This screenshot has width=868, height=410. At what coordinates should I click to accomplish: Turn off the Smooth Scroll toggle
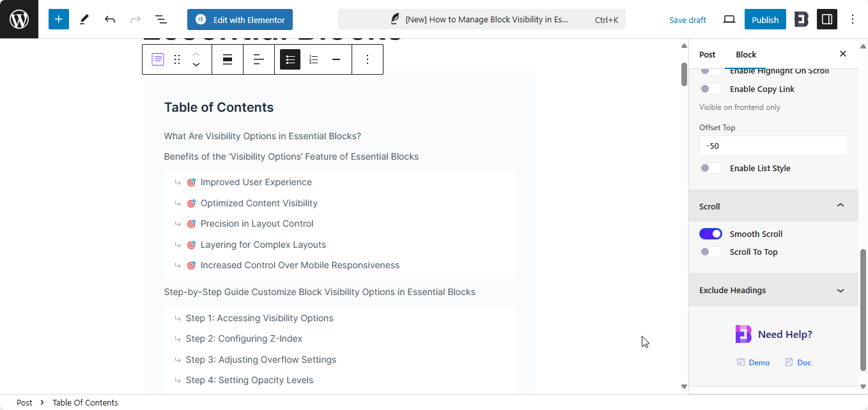(710, 234)
